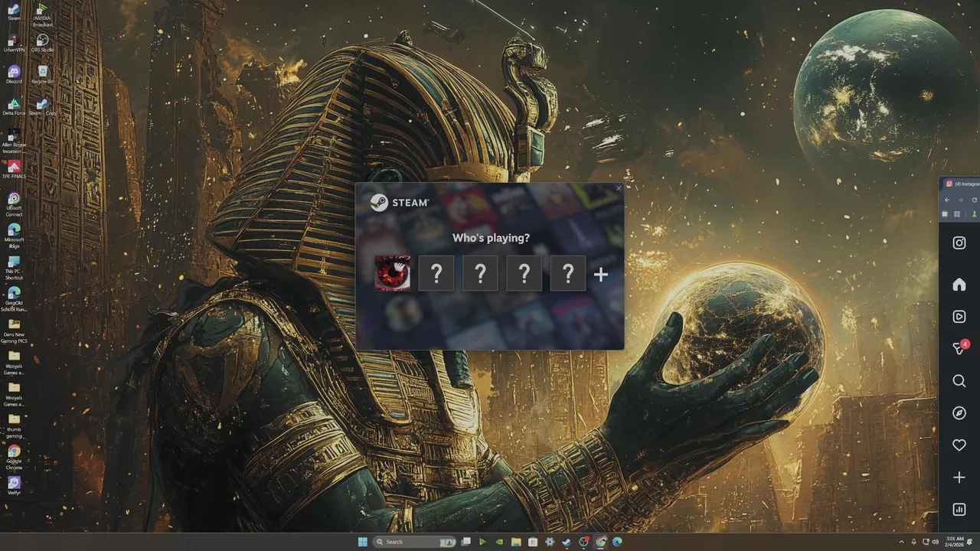Select the Alien Rogue Incursion desktop icon

(14, 142)
